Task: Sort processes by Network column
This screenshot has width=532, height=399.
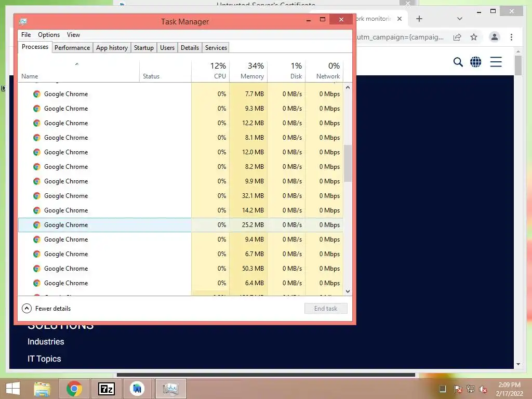Action: click(x=324, y=71)
